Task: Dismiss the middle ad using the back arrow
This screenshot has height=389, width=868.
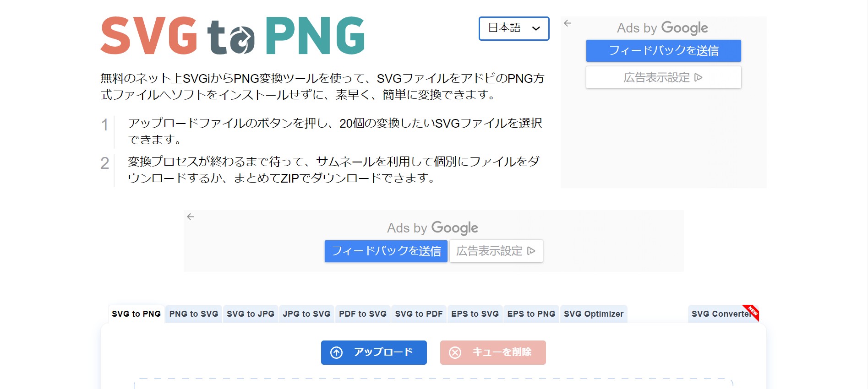Action: [x=191, y=216]
